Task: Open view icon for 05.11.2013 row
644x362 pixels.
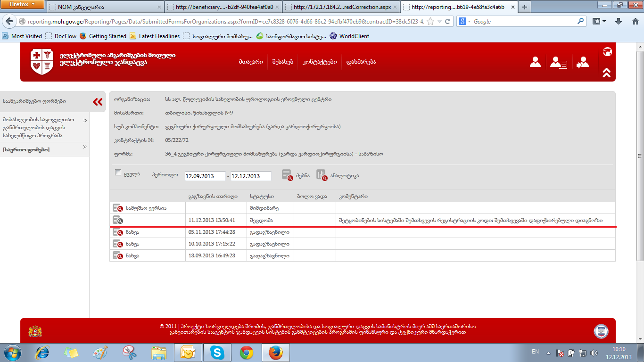Action: tap(117, 232)
